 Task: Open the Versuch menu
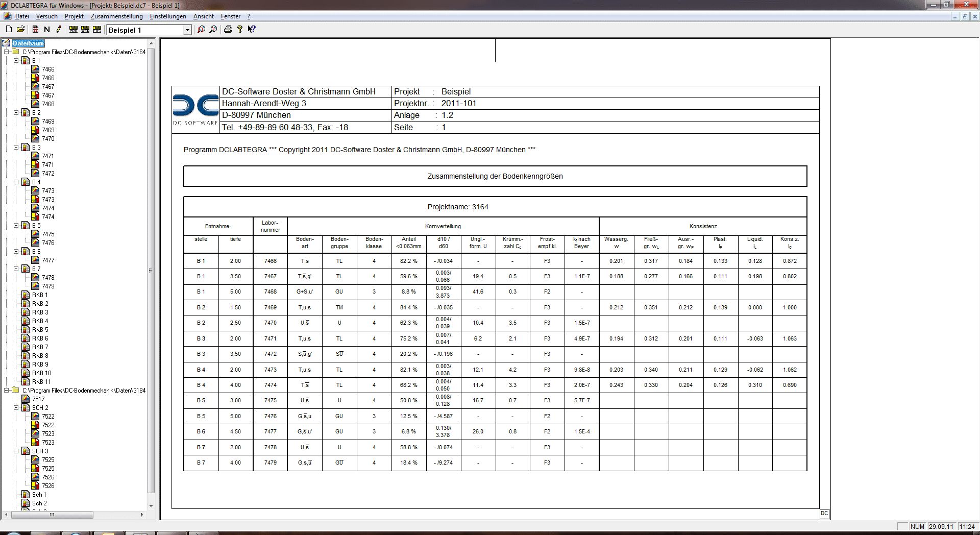(46, 16)
